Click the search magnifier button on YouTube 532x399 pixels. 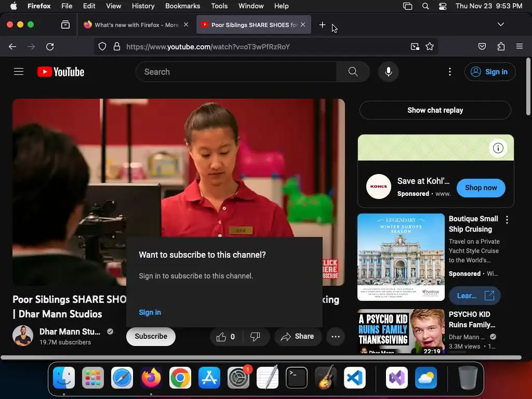(x=353, y=72)
